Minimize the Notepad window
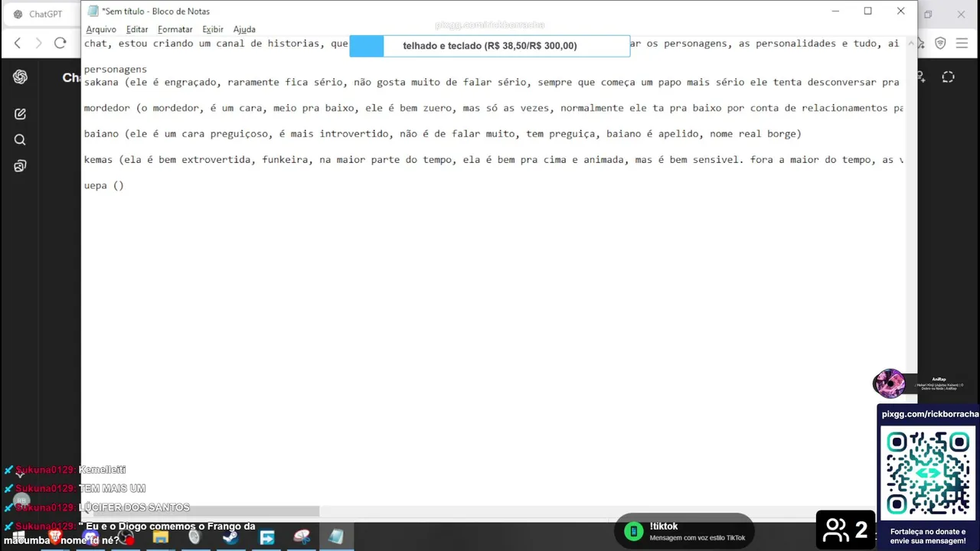 [835, 11]
